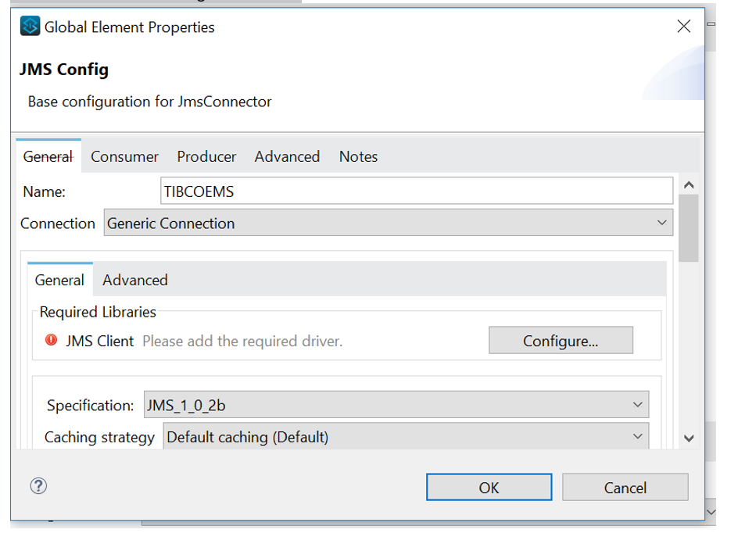Select the top-level General tab
This screenshot has width=756, height=533.
point(48,156)
